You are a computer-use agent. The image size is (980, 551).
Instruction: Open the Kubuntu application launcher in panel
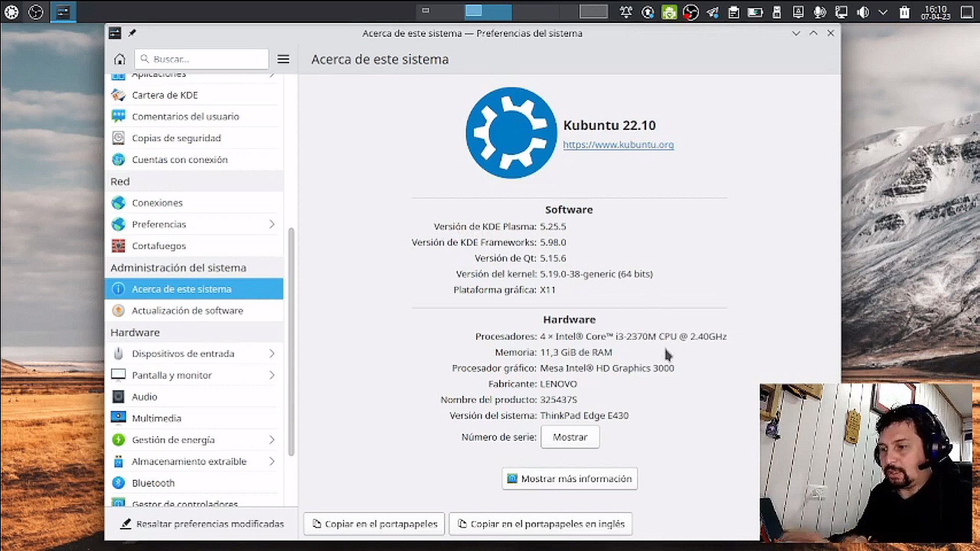coord(12,12)
